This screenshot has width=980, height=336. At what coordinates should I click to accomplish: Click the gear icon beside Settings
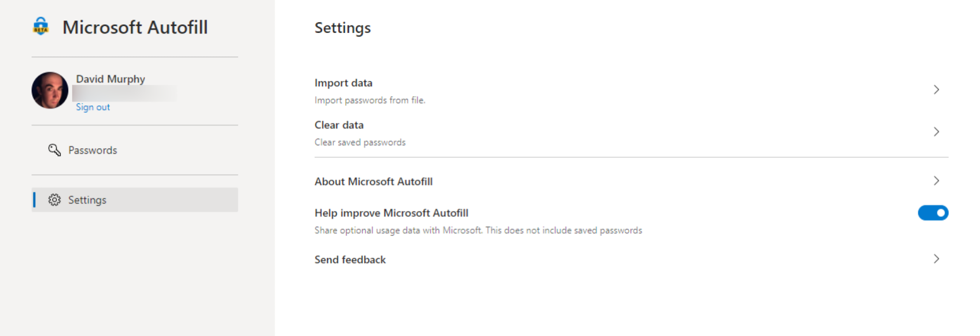[x=54, y=200]
